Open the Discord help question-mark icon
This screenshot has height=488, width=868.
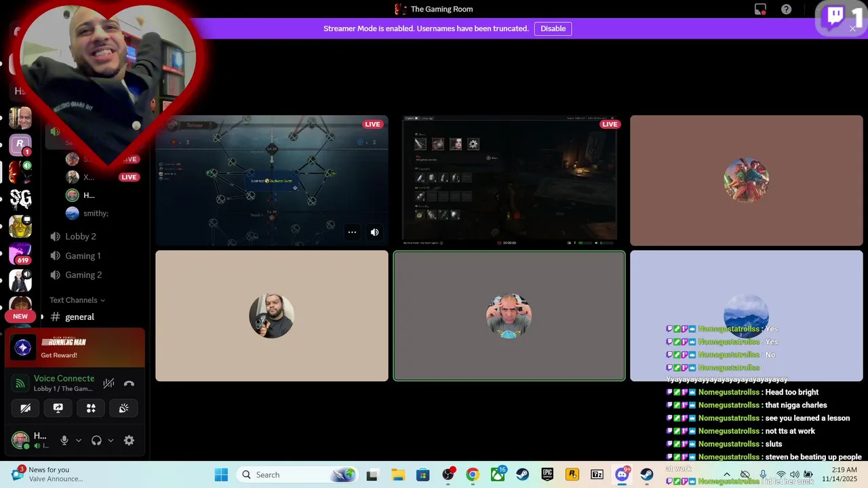coord(786,9)
